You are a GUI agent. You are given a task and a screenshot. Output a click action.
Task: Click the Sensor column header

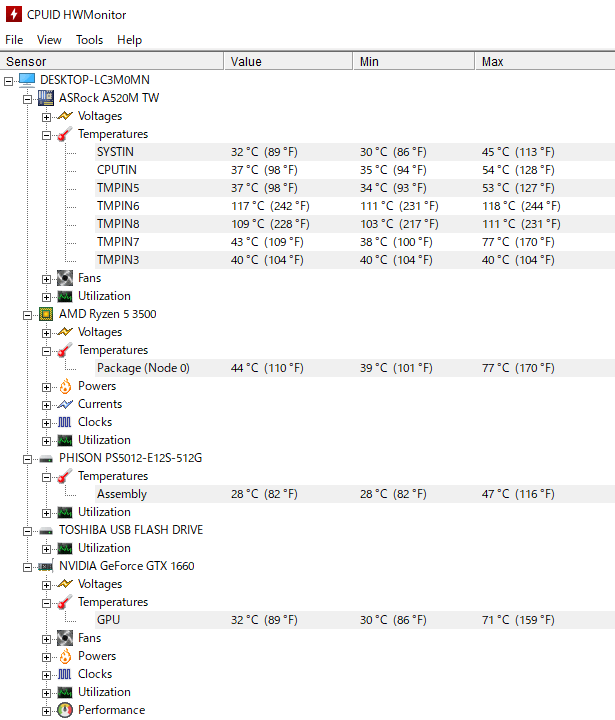(x=112, y=62)
